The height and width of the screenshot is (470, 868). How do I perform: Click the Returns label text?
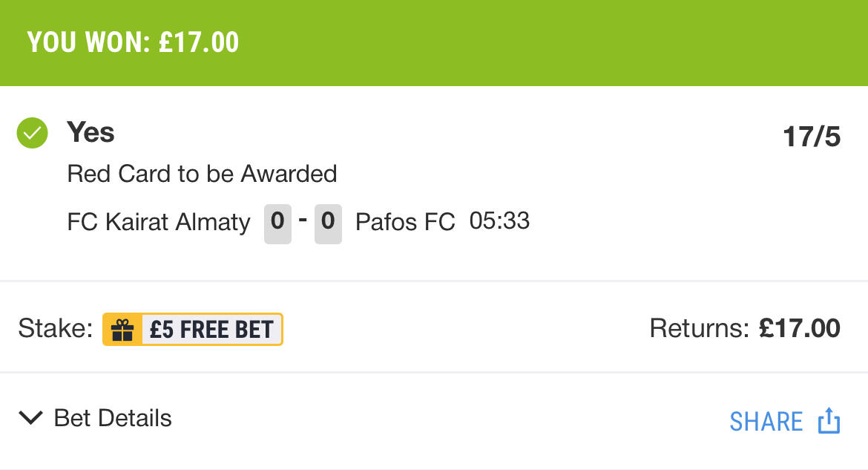700,328
